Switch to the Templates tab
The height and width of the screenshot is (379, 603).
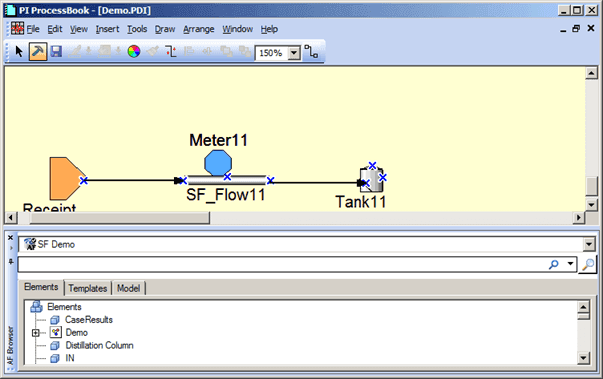tap(88, 288)
